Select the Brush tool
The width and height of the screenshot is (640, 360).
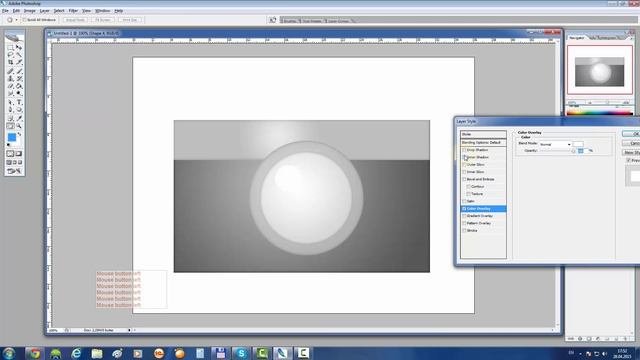(x=19, y=71)
